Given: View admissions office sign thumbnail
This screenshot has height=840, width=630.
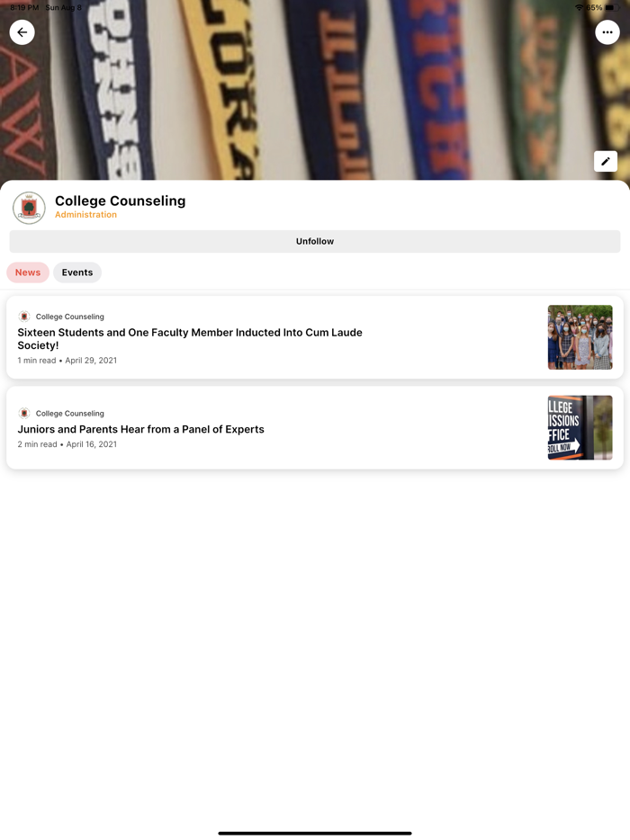Looking at the screenshot, I should point(580,427).
